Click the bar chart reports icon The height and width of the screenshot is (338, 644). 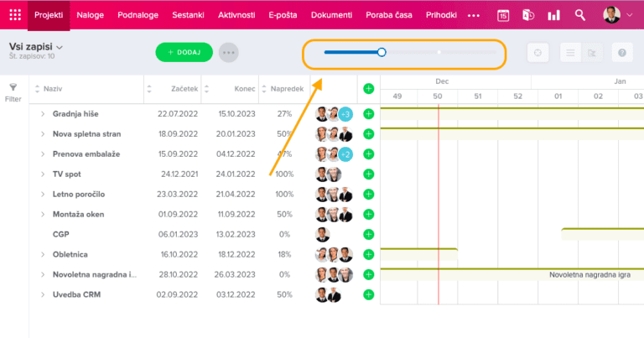[553, 15]
